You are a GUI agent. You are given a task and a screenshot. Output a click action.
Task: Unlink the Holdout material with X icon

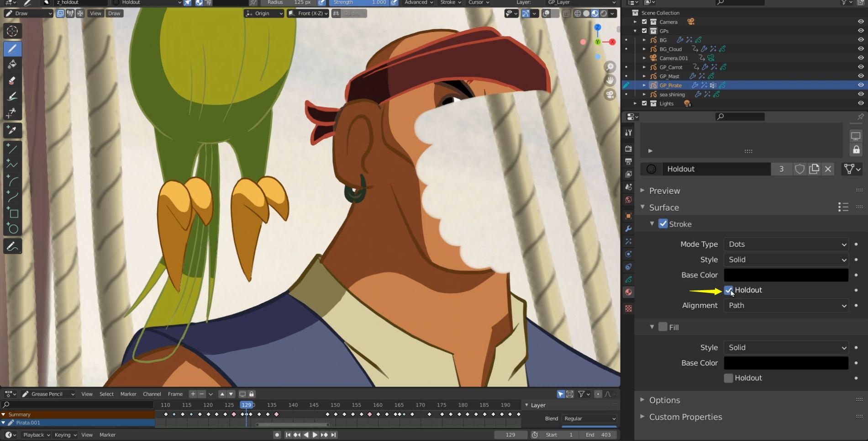(828, 169)
